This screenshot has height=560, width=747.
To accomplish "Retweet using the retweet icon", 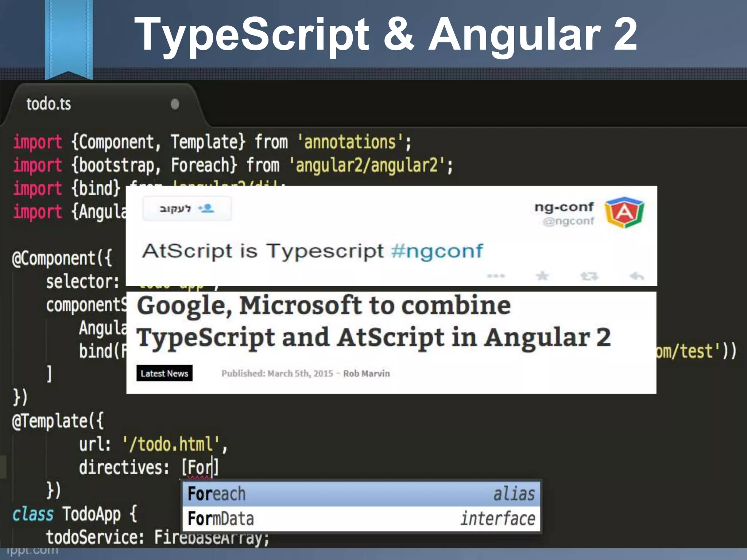I will (x=589, y=276).
